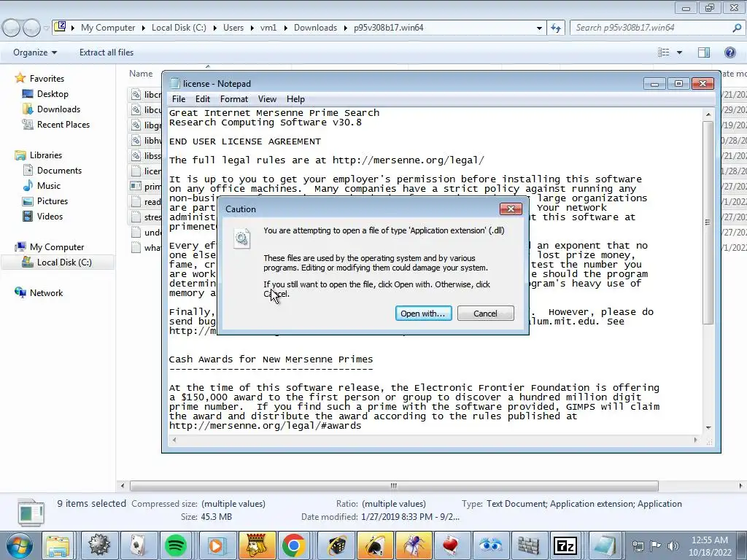Open the Videos library

tap(50, 216)
